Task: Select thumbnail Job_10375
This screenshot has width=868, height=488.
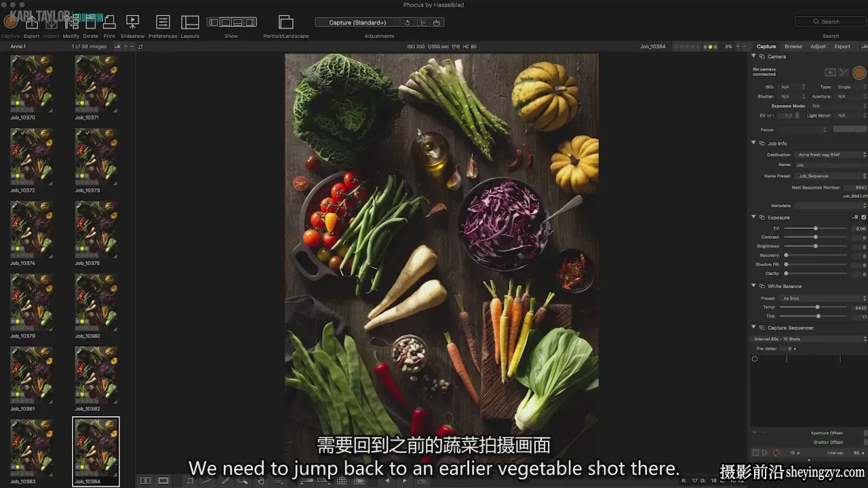Action: coord(96,230)
